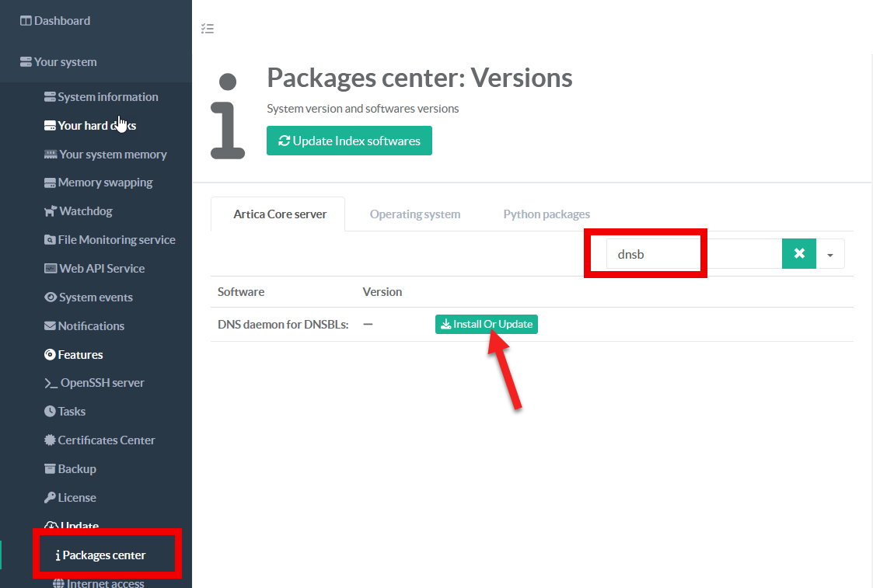This screenshot has height=588, width=873.
Task: Switch to the Operating system tab
Action: [x=414, y=214]
